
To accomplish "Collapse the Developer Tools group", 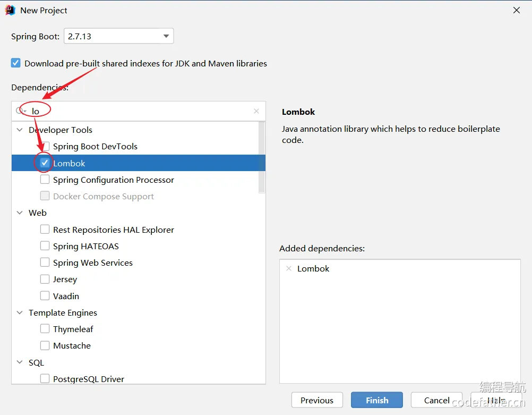I will 20,130.
